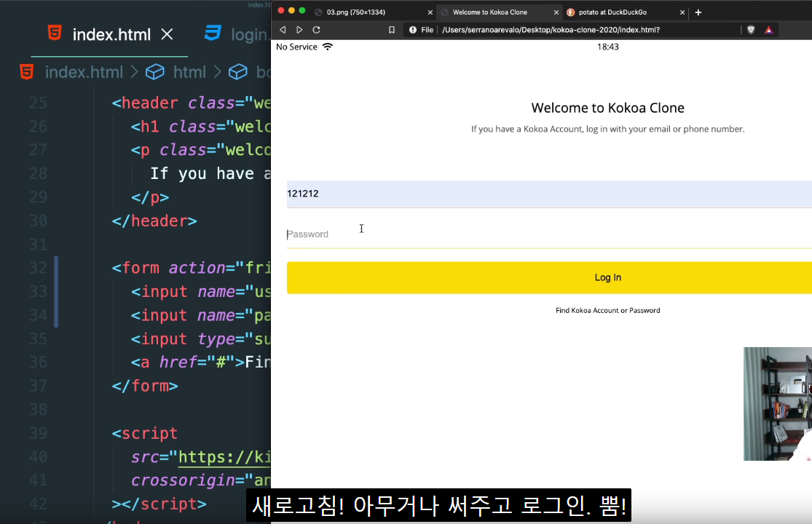Switch to Welcome to Kokoa Clone tab
The height and width of the screenshot is (524, 812).
499,12
